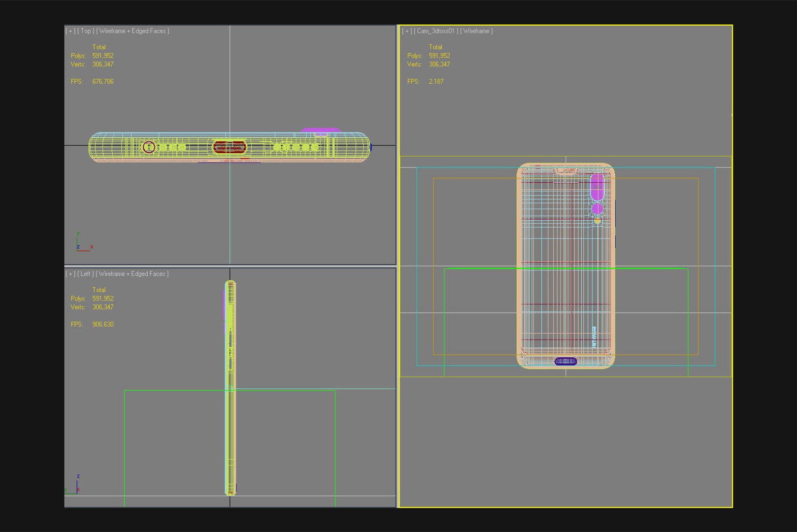Click the axis gizmo in the Left viewport
Screen dimensions: 797x532
[73, 484]
